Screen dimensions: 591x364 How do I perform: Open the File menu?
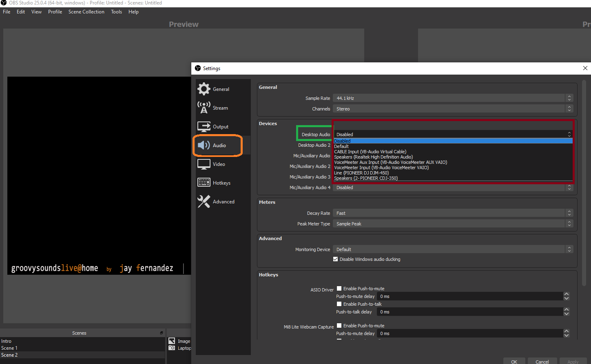click(x=7, y=12)
